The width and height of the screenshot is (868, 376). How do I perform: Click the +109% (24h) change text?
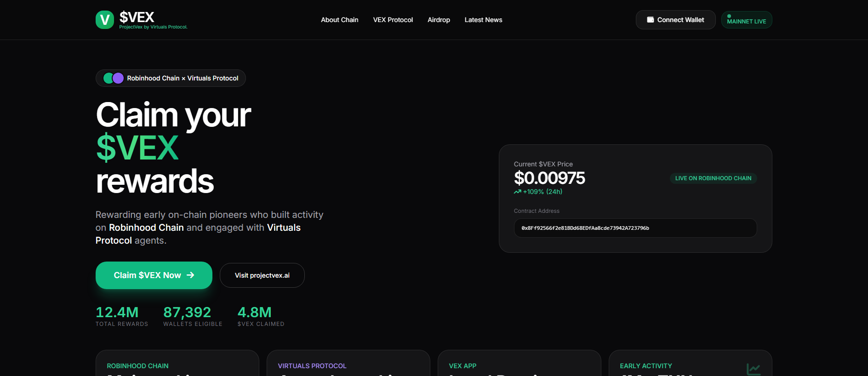542,192
